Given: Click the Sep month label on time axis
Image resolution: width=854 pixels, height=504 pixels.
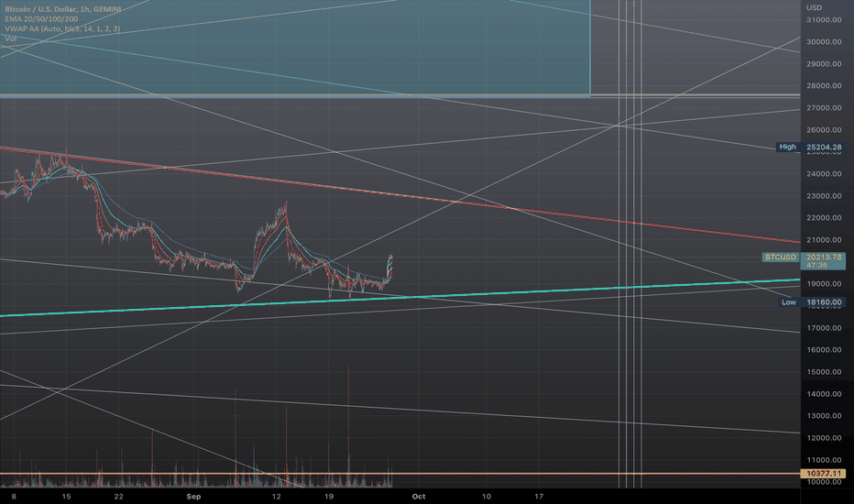Looking at the screenshot, I should [193, 497].
